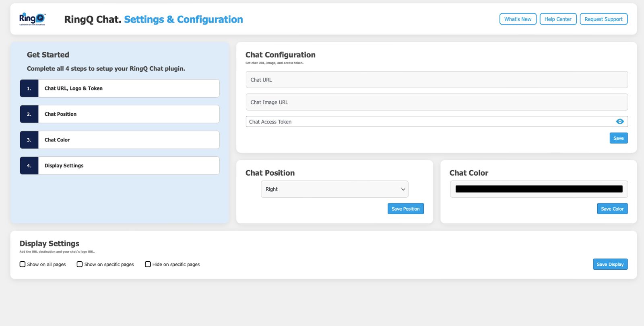The image size is (644, 326).
Task: Check Show on specific pages option
Action: [x=80, y=264]
